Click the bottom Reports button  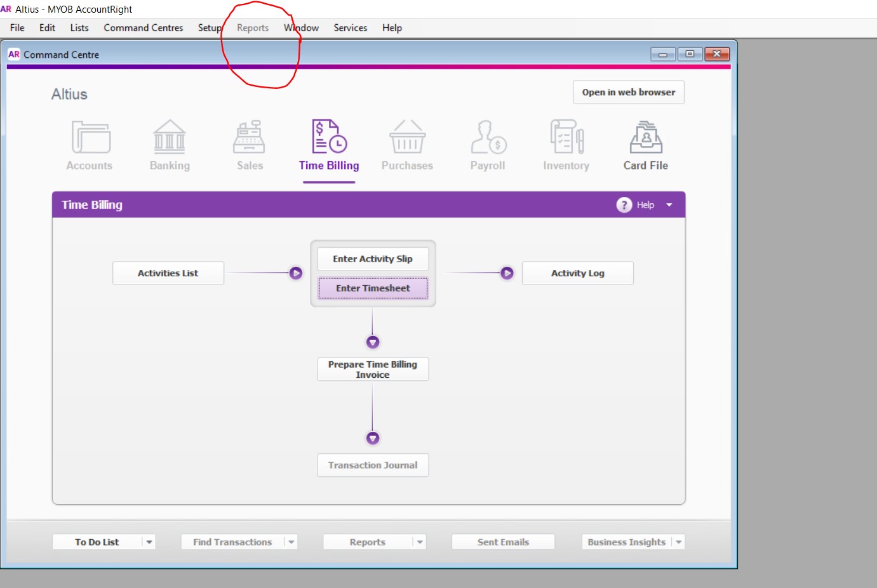(368, 542)
